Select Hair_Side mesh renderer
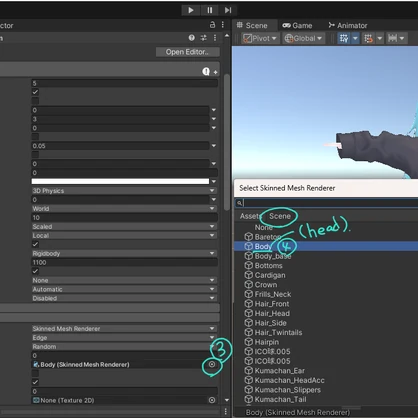Image resolution: width=418 pixels, height=418 pixels. pos(326,323)
